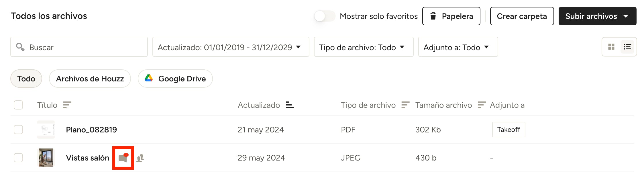Screen dimensions: 644x176
Task: Expand the Tipo de archivo filter
Action: [363, 47]
